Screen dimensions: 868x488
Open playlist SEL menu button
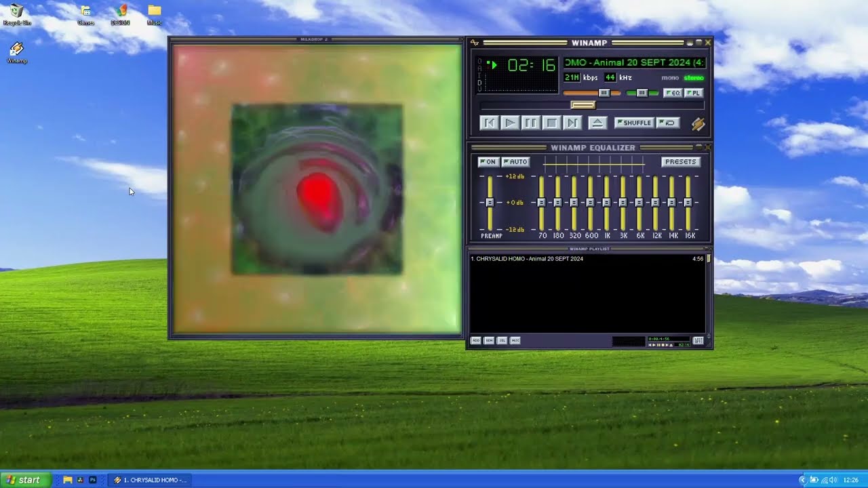click(x=502, y=340)
